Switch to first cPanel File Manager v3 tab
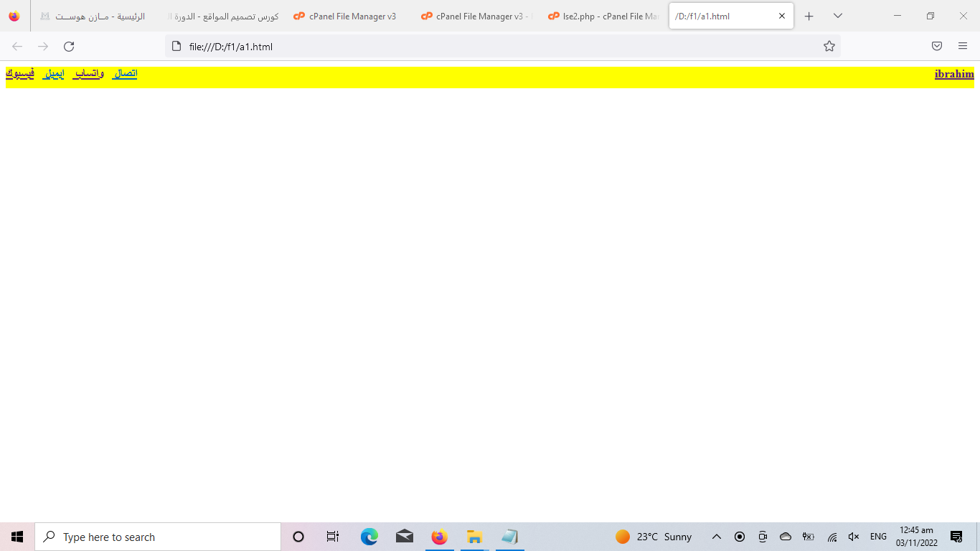The height and width of the screenshot is (551, 980). coord(352,16)
